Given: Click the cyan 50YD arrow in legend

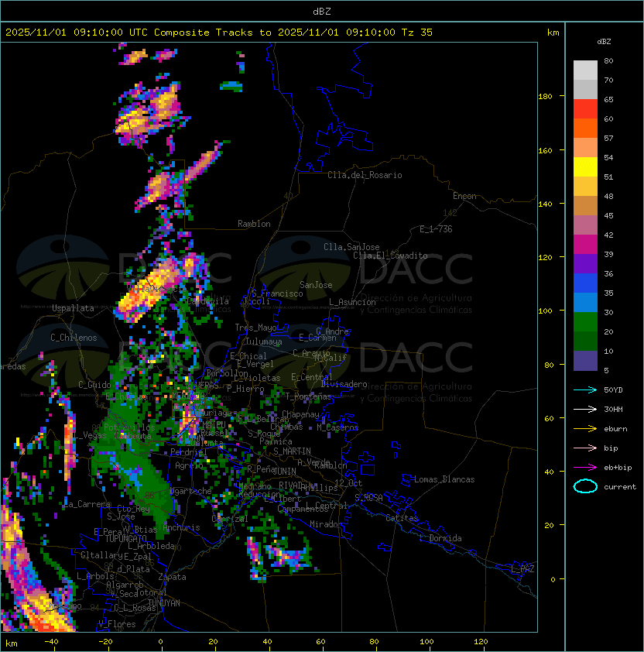Looking at the screenshot, I should pyautogui.click(x=585, y=390).
